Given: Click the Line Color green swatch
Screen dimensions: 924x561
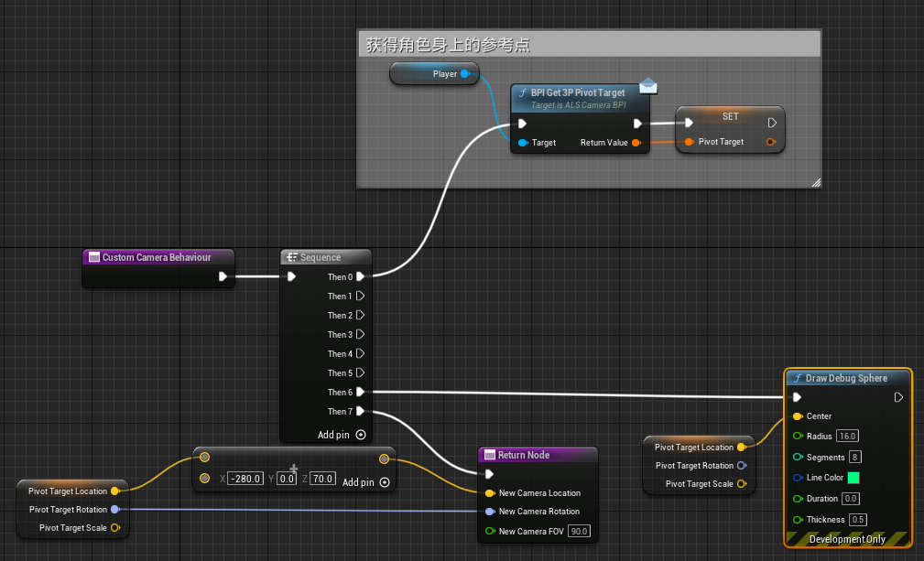Looking at the screenshot, I should pos(853,478).
